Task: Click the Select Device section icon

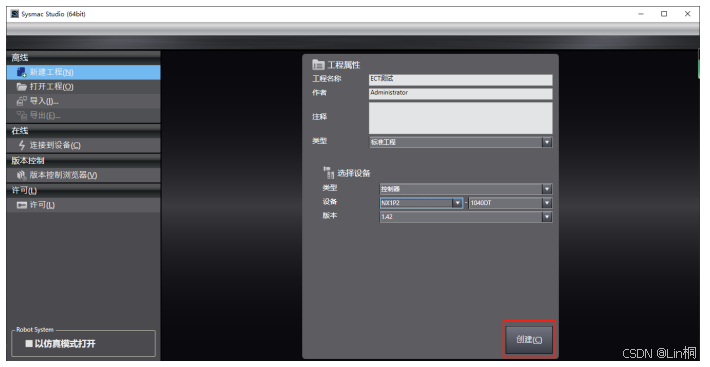Action: tap(329, 172)
